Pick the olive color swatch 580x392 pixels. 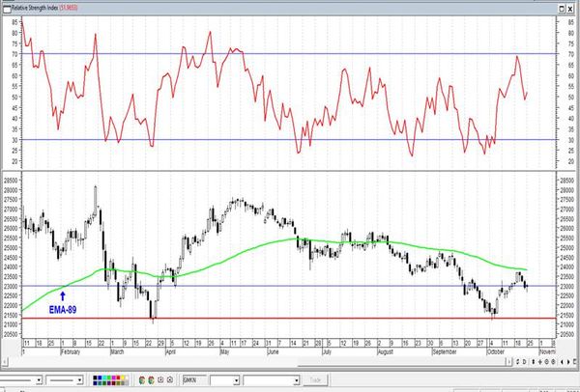tap(118, 383)
